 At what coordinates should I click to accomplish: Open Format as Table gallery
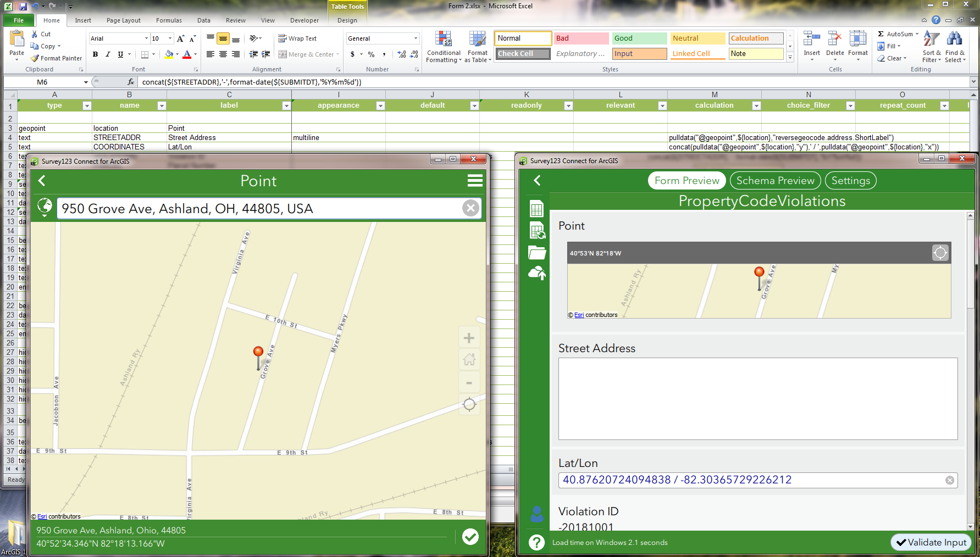(x=478, y=47)
